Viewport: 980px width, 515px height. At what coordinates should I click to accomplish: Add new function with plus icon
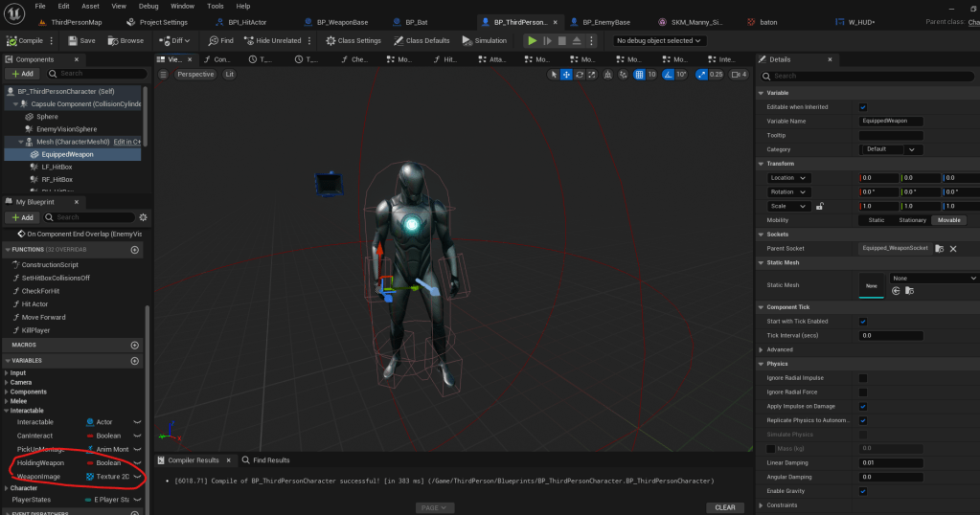click(134, 250)
